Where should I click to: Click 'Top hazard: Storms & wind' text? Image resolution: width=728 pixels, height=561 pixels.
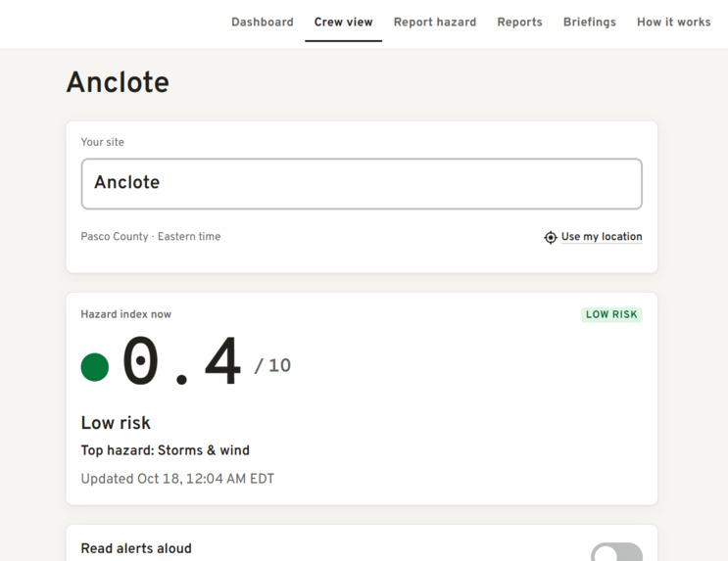166,450
